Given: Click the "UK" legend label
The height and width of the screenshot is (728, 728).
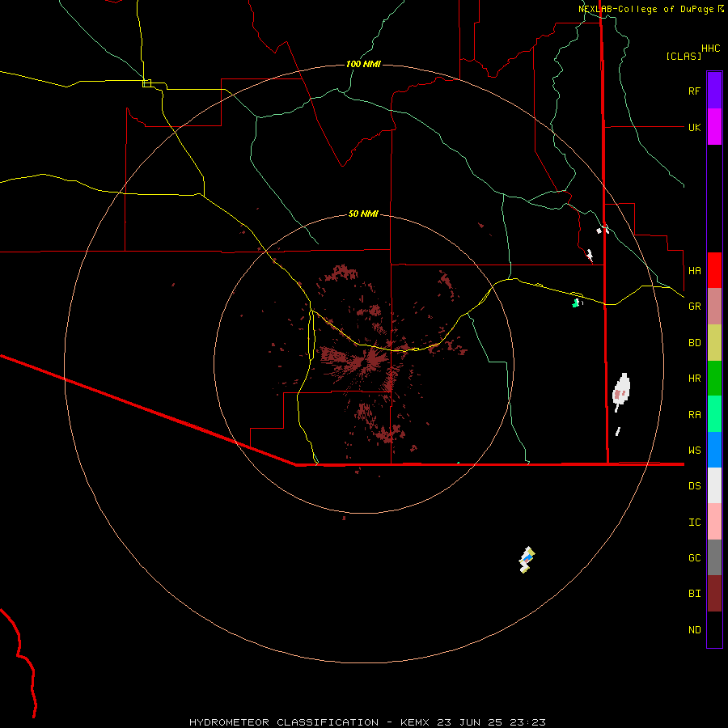Looking at the screenshot, I should pos(694,127).
